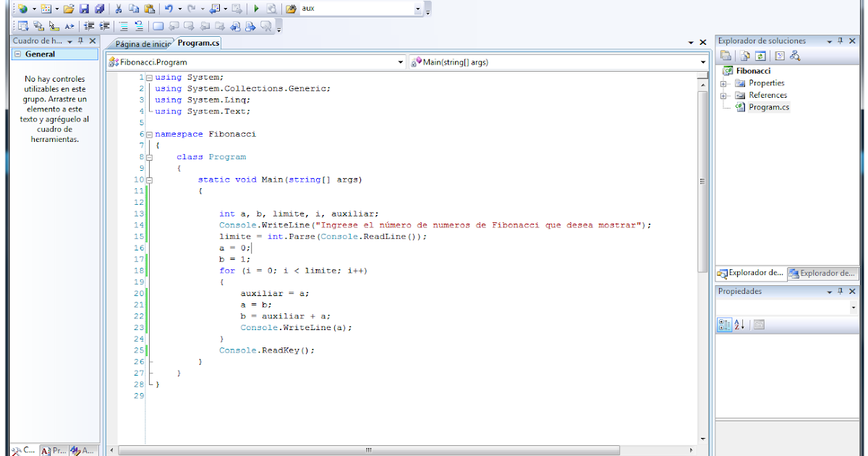
Task: Select the Cut icon on the toolbar
Action: 119,8
